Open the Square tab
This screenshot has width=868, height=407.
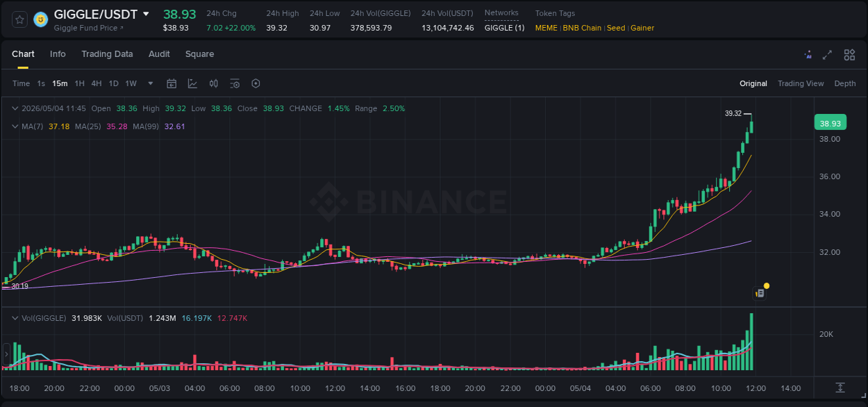[x=199, y=54]
